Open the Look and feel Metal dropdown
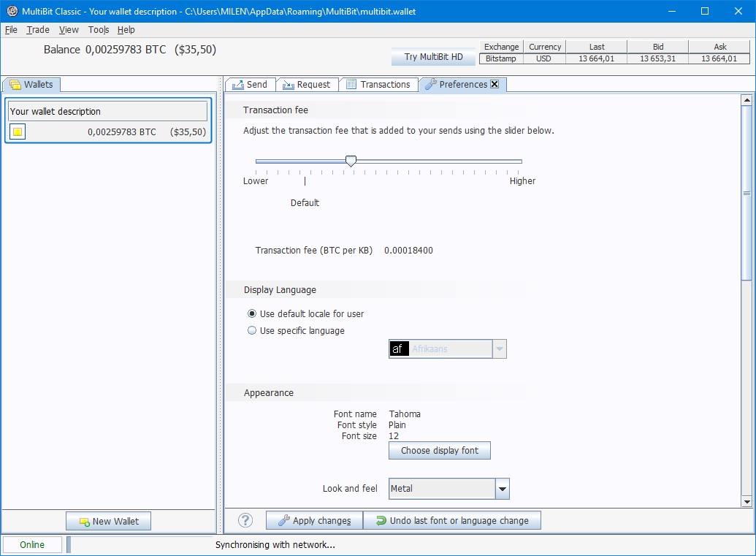The image size is (756, 556). point(502,489)
